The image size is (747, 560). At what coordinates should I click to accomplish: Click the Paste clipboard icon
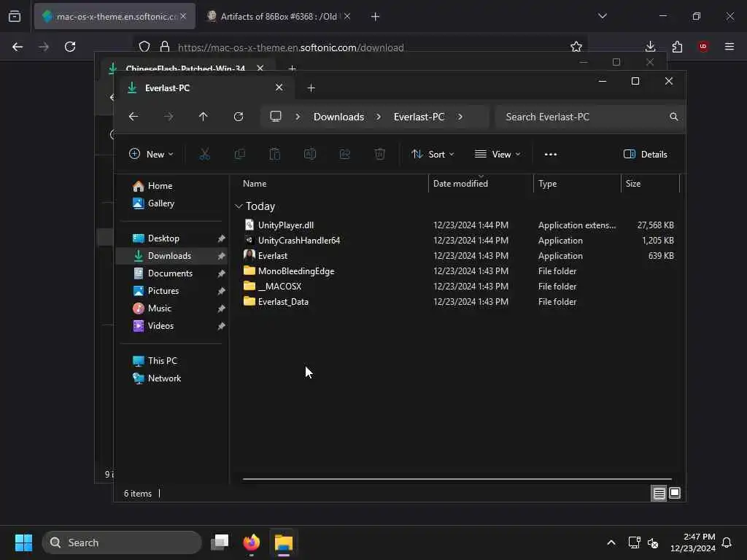point(275,155)
